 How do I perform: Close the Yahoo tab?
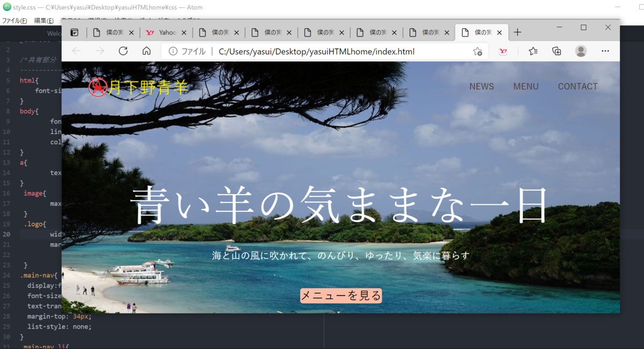pyautogui.click(x=184, y=33)
